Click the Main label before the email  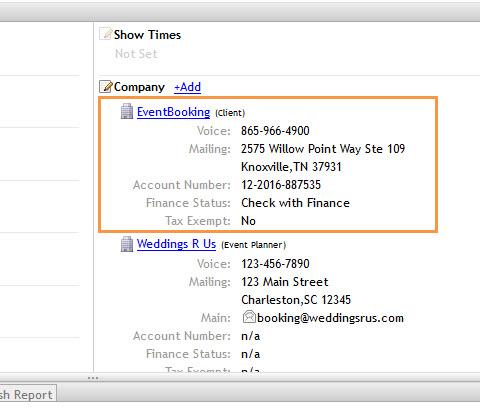click(x=216, y=318)
